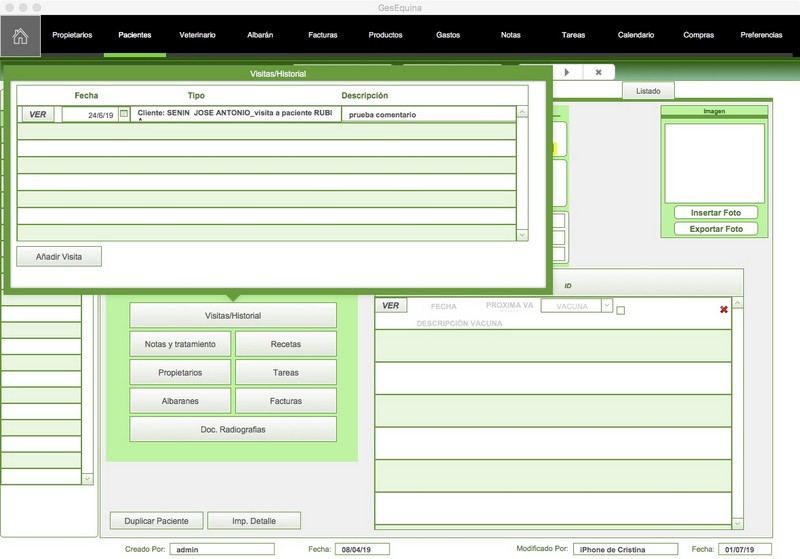Go to the Home screen icon
The width and height of the screenshot is (800, 559).
(x=20, y=36)
